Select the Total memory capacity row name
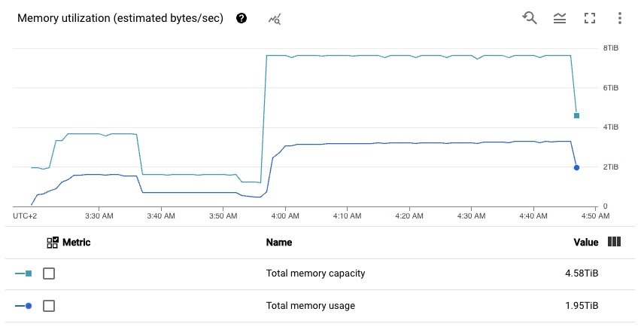Image resolution: width=644 pixels, height=330 pixels. [x=315, y=273]
